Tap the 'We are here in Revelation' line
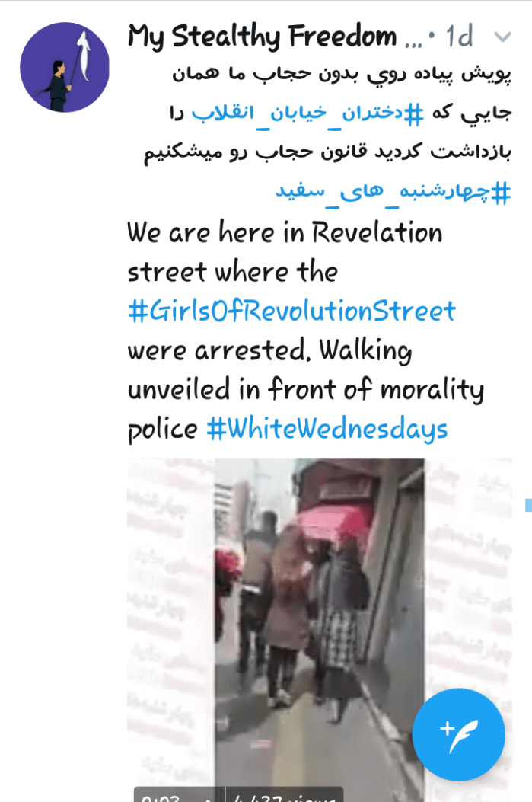532x802 pixels. 285,233
